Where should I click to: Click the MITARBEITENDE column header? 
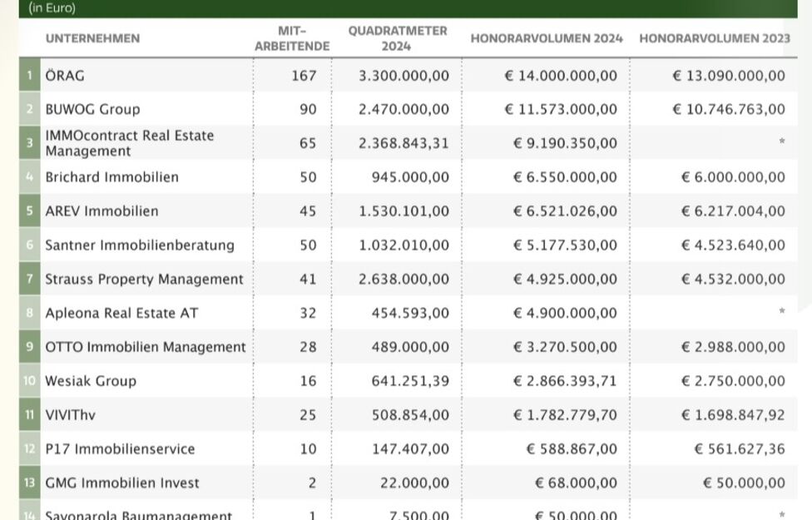292,38
